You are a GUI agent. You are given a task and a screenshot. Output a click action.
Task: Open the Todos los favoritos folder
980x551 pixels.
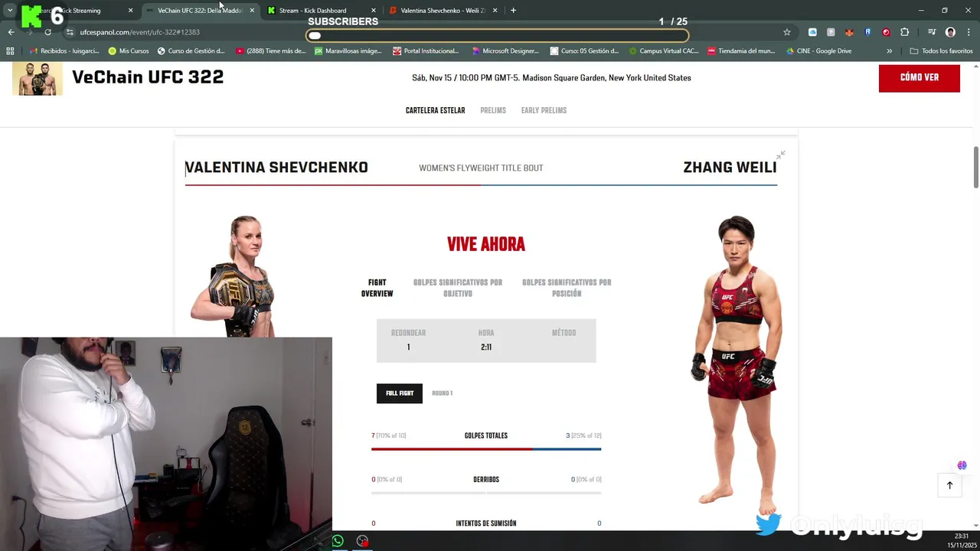click(941, 51)
